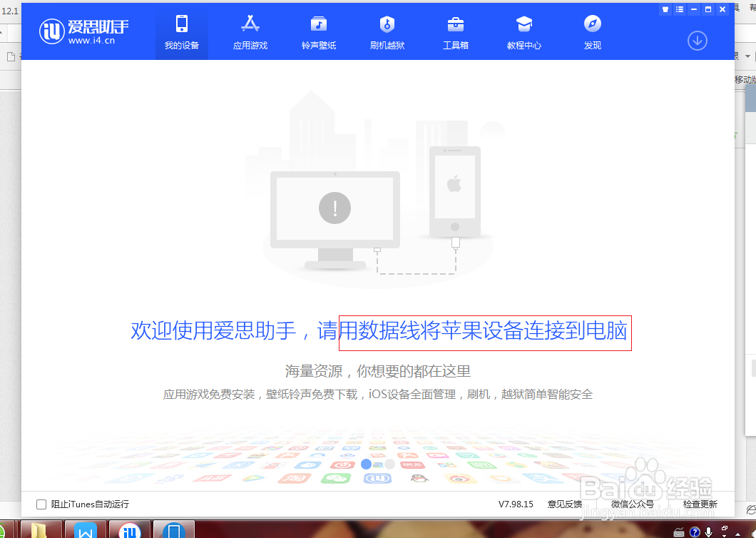Image resolution: width=756 pixels, height=538 pixels.
Task: Click the microphone icon in system tray
Action: pyautogui.click(x=708, y=532)
